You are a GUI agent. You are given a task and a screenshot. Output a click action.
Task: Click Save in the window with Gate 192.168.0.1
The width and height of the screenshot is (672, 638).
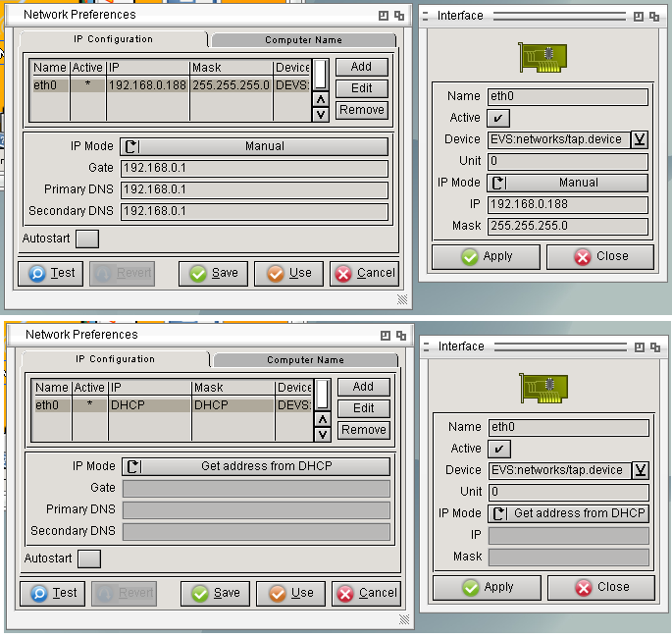pyautogui.click(x=213, y=273)
